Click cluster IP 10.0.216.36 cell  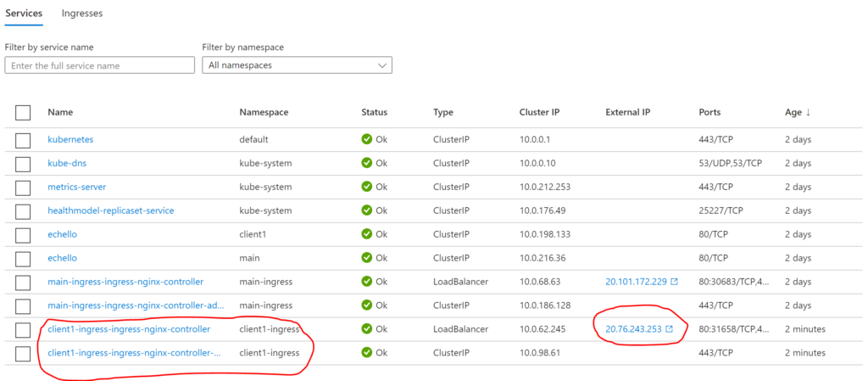point(542,258)
